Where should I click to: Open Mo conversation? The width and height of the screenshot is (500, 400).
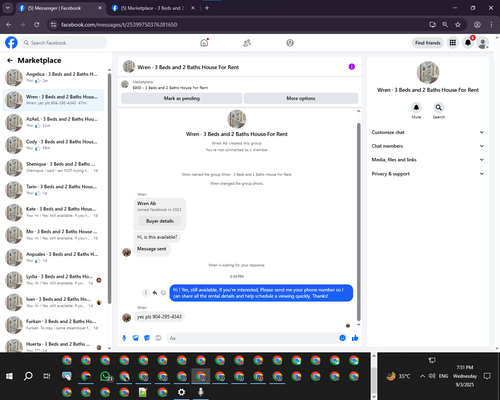pyautogui.click(x=53, y=235)
